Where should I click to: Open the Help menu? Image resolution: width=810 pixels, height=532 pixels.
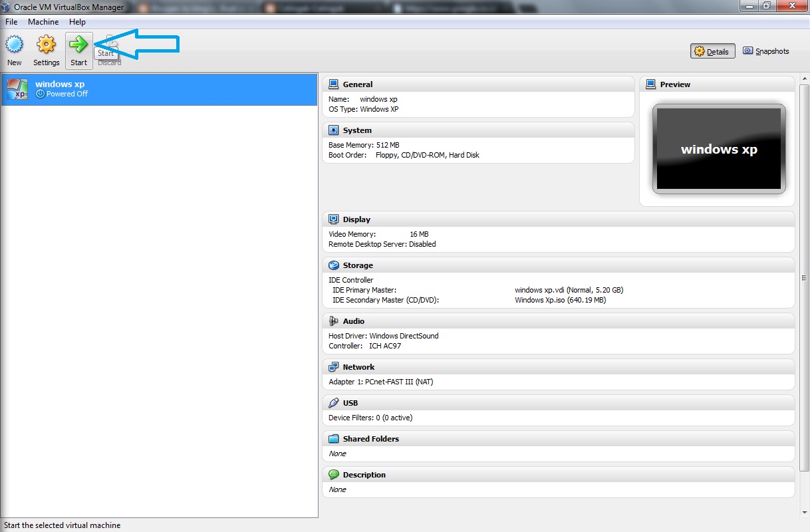point(78,22)
